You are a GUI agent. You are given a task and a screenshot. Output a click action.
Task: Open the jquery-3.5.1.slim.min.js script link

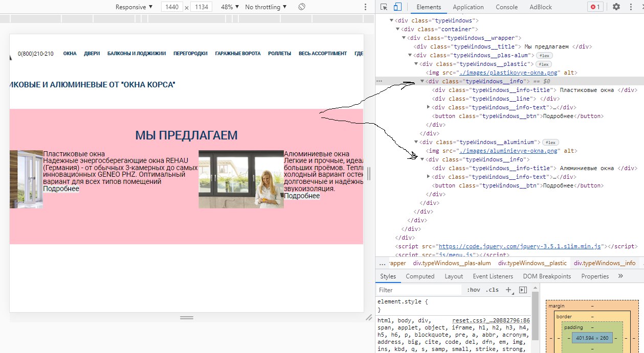click(x=520, y=246)
